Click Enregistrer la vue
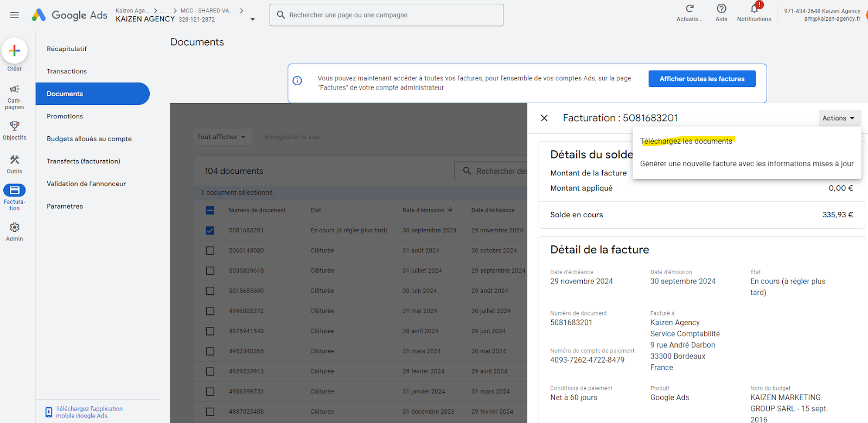The height and width of the screenshot is (423, 868). pos(292,137)
